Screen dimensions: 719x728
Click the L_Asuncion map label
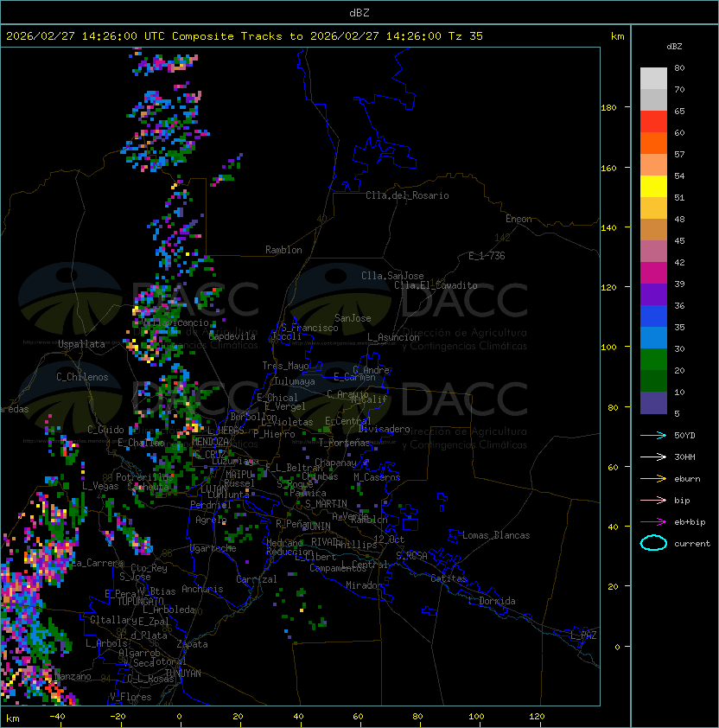(393, 337)
